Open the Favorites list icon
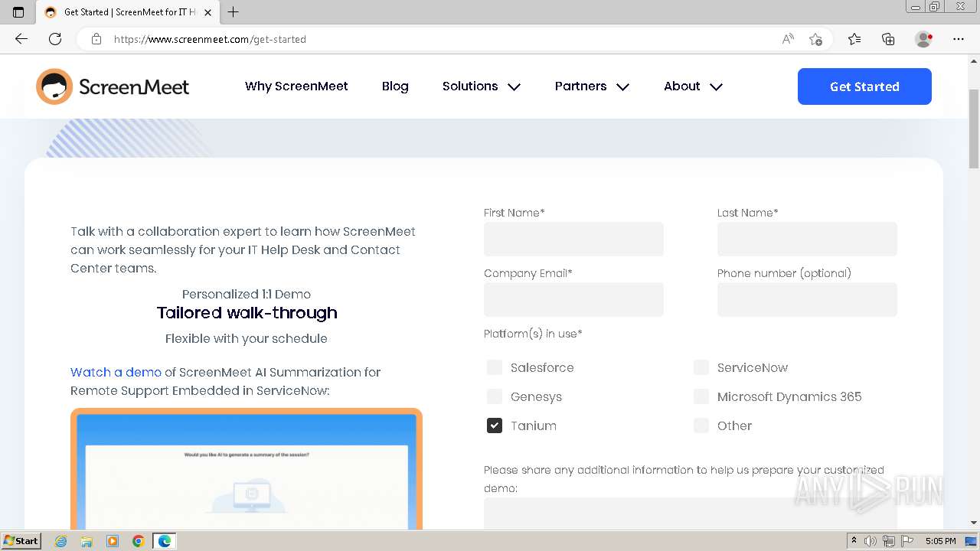This screenshot has width=980, height=551. 854,39
